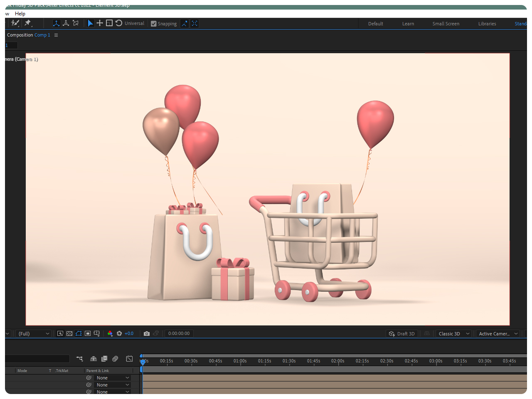Open the Graph Editor in the timeline

click(x=129, y=359)
